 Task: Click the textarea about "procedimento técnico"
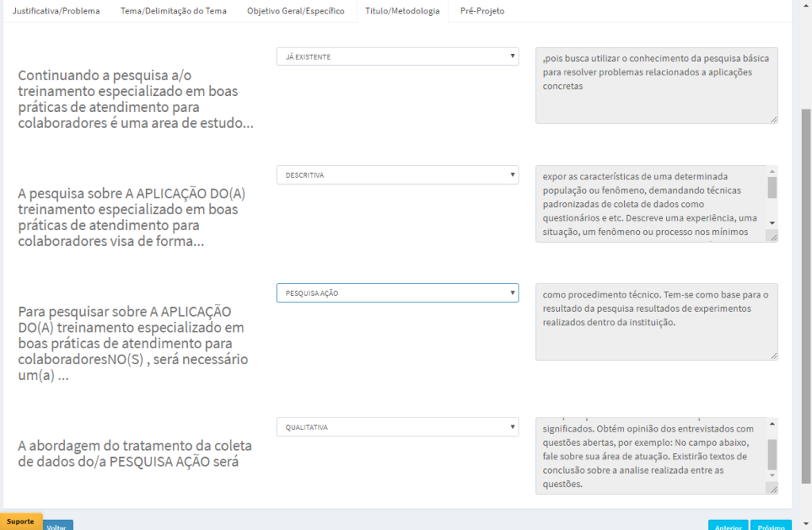657,321
